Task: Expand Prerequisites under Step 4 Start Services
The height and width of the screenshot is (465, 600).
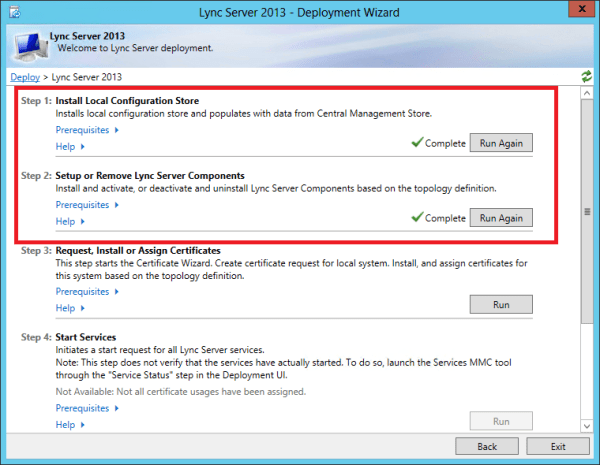Action: click(x=87, y=409)
